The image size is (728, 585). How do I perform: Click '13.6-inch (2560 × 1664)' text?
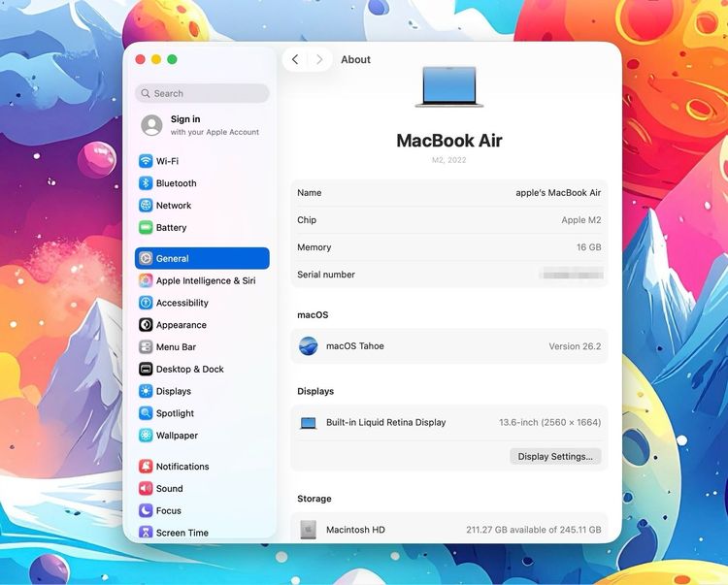coord(549,423)
